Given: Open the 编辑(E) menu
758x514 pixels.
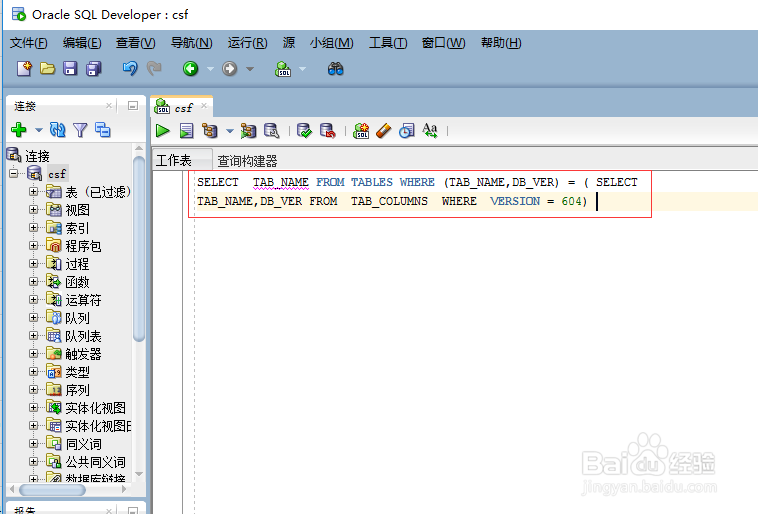Looking at the screenshot, I should tap(82, 43).
